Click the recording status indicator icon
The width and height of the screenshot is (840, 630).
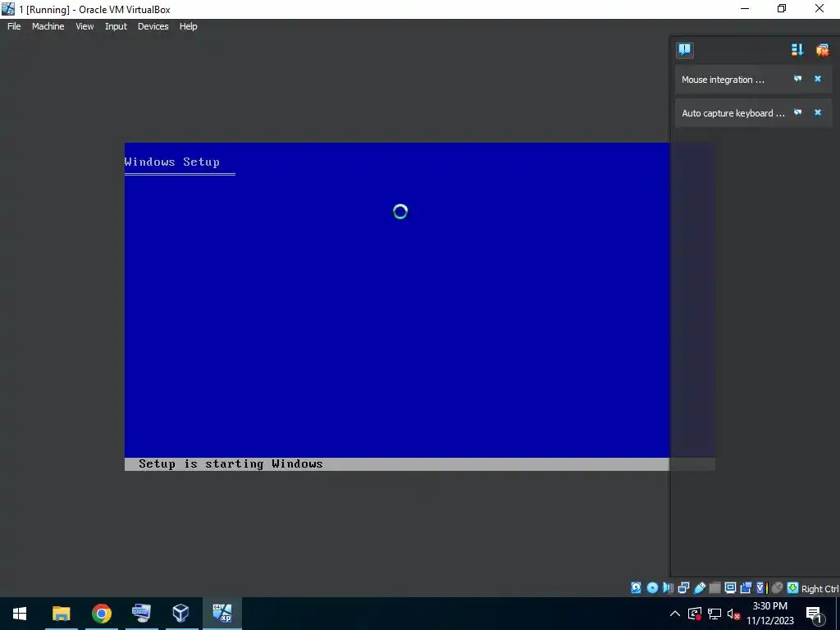[x=745, y=587]
